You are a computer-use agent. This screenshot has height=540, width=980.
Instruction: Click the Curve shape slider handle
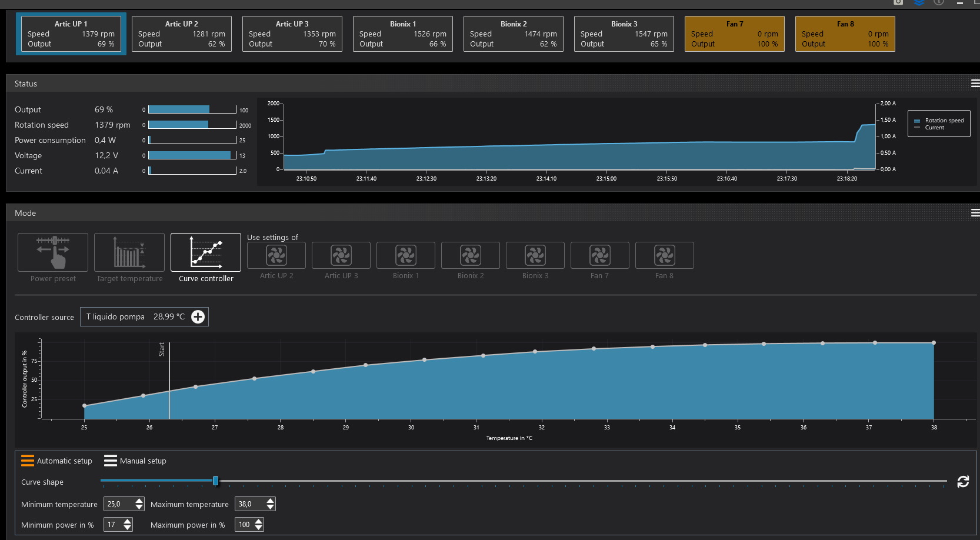215,481
